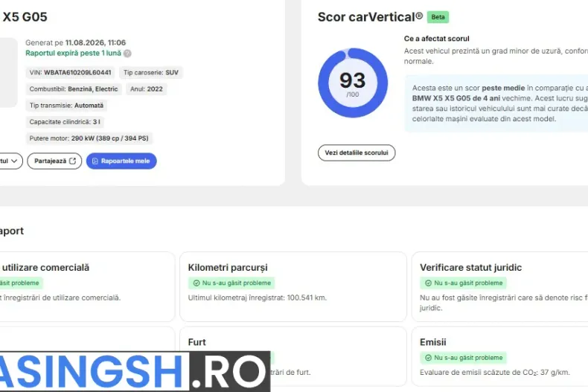The image size is (588, 392).
Task: Click the help icon beside report expiry
Action: tap(127, 54)
